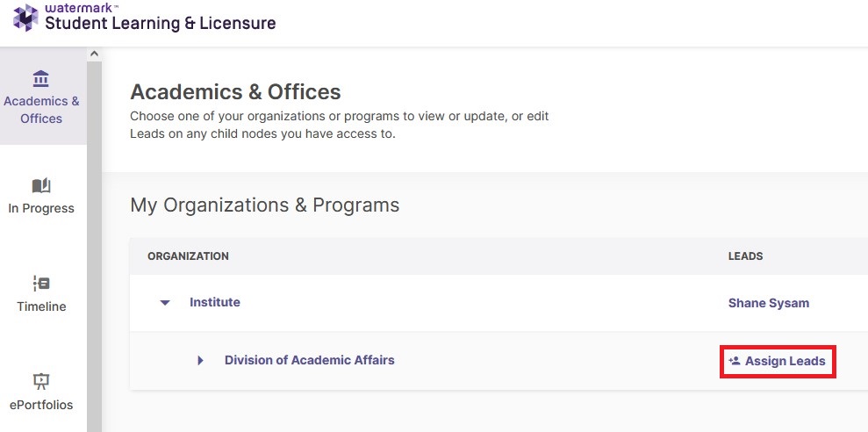Click the add-person icon beside Assign Leads
The image size is (868, 432).
coord(735,361)
